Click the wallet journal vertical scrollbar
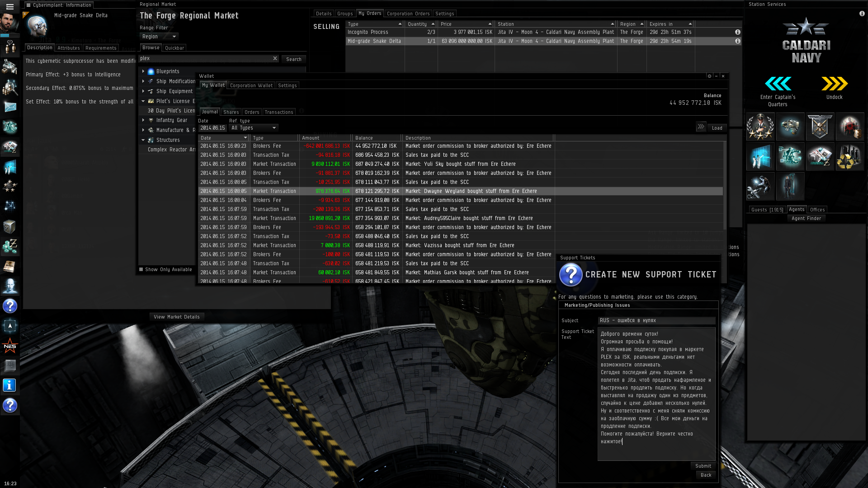868x488 pixels. coord(725,185)
